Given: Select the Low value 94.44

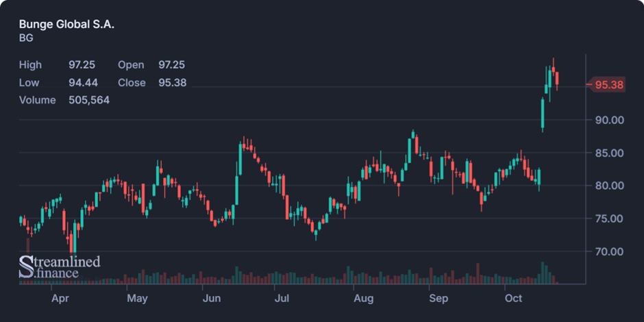Looking at the screenshot, I should (83, 82).
